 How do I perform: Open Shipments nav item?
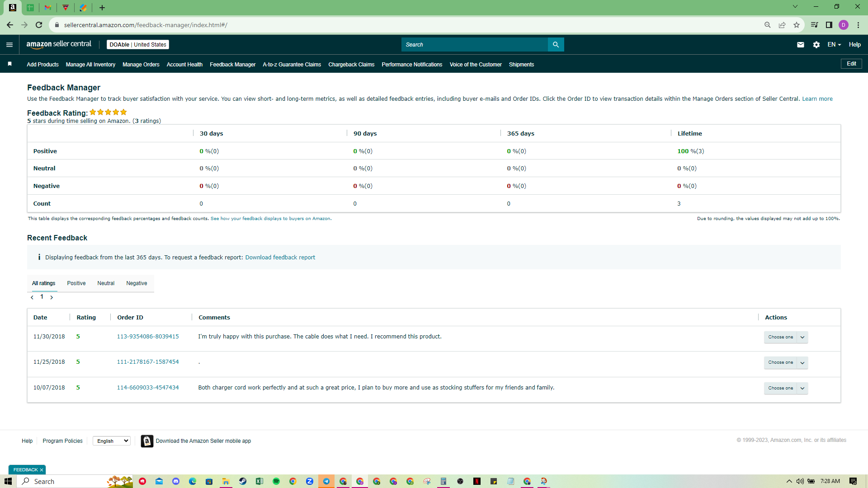point(521,65)
